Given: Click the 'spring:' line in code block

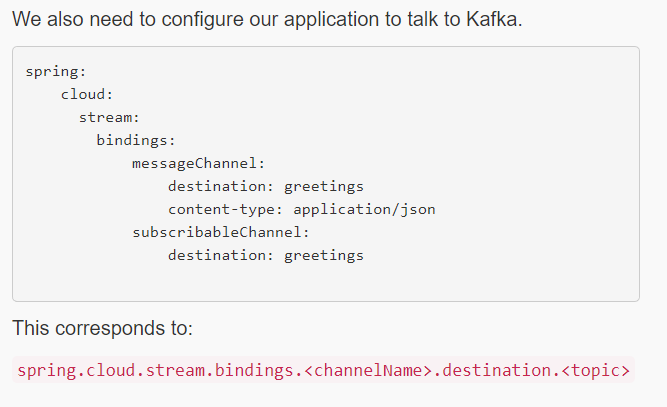Looking at the screenshot, I should [56, 72].
